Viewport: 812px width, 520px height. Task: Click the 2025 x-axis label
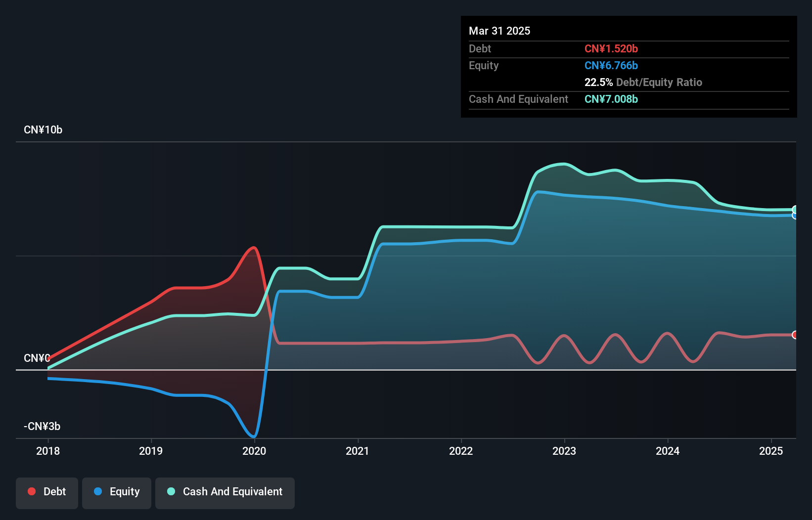tap(771, 451)
